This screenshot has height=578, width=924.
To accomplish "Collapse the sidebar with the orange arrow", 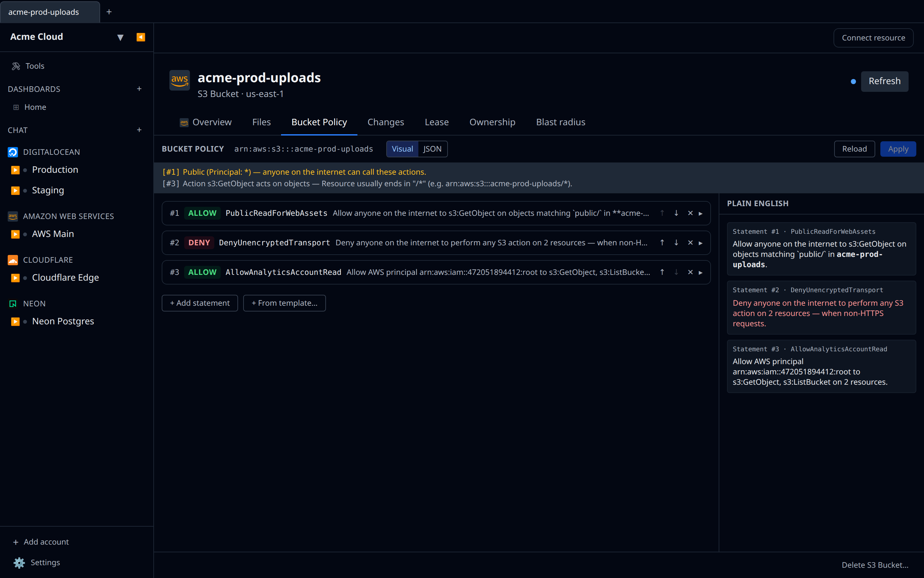I will tap(141, 37).
